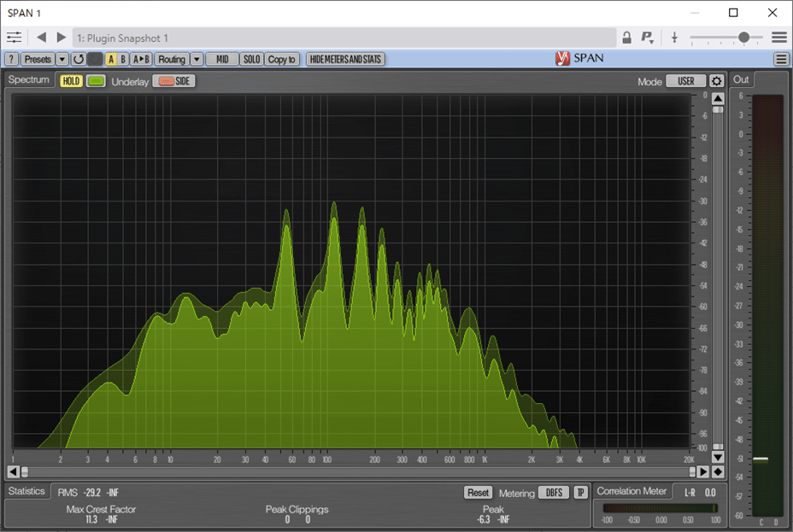
Task: Click the Peak value -6.3
Action: click(x=484, y=519)
